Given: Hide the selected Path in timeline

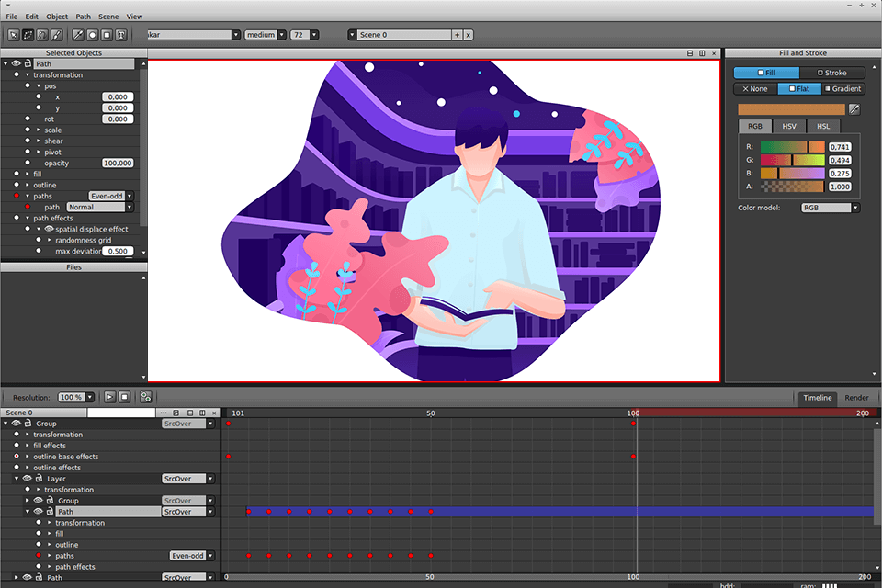Looking at the screenshot, I should tap(39, 512).
